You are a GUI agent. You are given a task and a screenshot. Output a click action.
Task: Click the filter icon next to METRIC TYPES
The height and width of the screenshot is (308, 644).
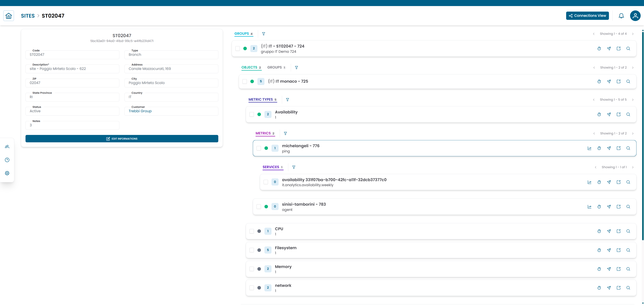point(287,100)
